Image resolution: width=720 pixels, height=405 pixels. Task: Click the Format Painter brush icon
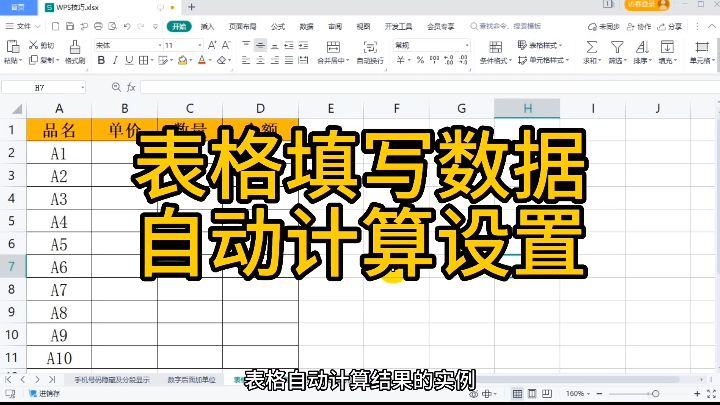coord(75,46)
